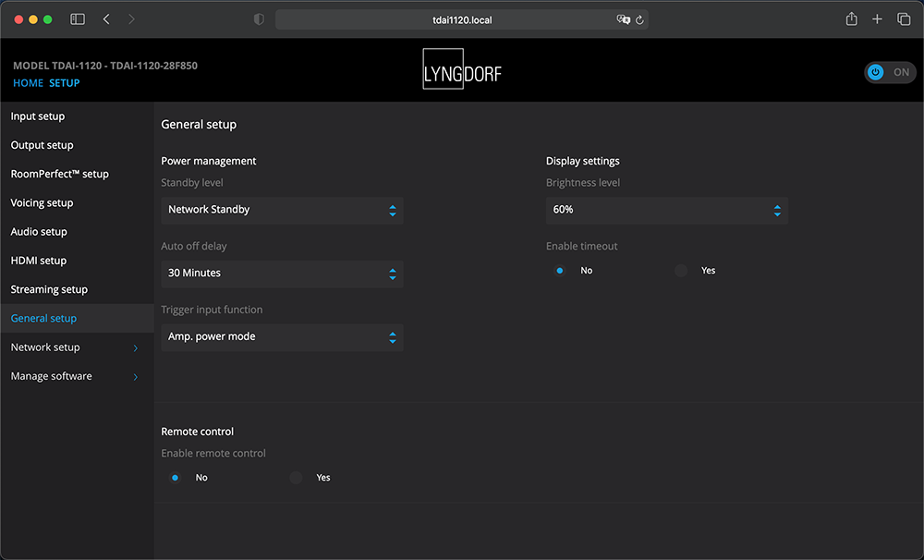Open Input setup in the sidebar
The image size is (924, 560).
click(38, 116)
